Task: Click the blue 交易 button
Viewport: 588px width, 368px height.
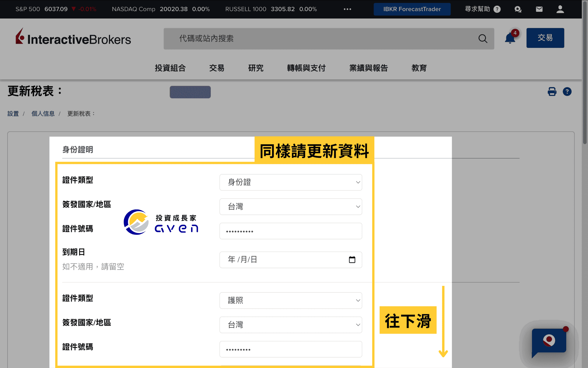Action: pos(545,38)
